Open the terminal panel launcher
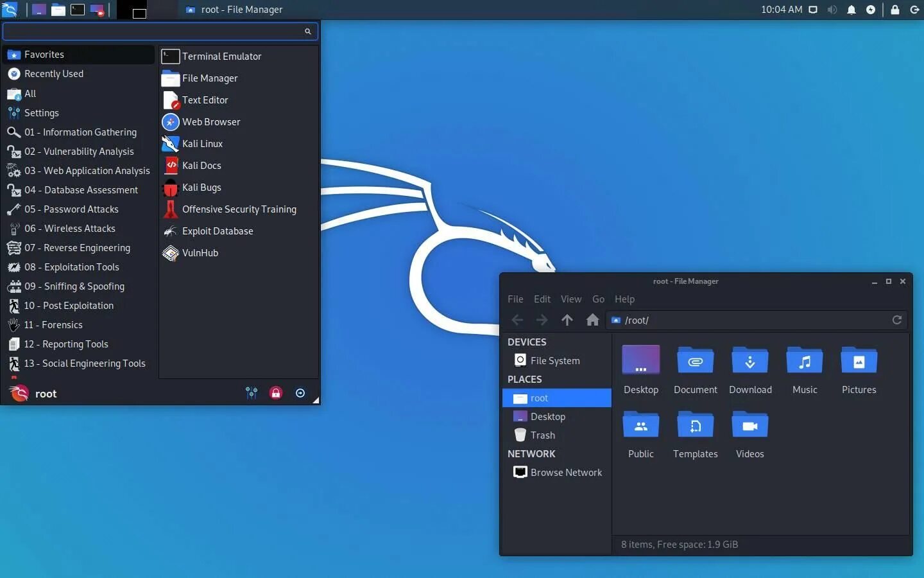Image resolution: width=924 pixels, height=578 pixels. pyautogui.click(x=78, y=10)
